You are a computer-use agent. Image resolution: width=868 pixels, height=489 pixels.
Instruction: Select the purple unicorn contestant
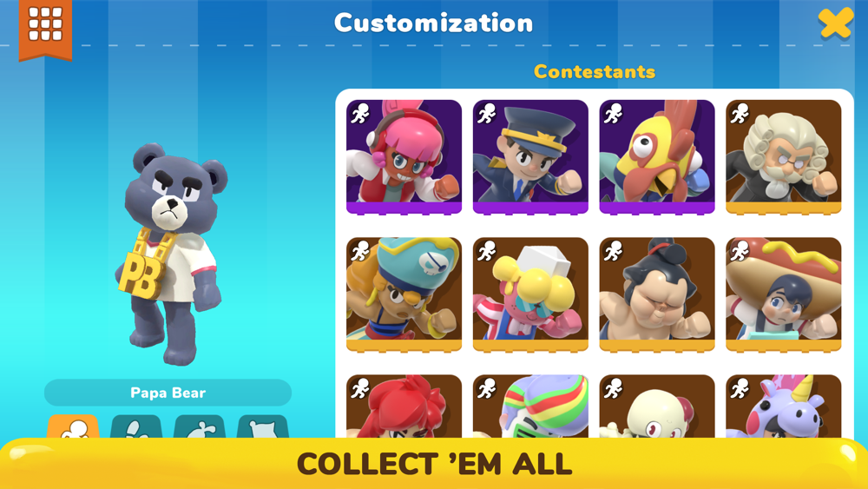[x=783, y=406]
